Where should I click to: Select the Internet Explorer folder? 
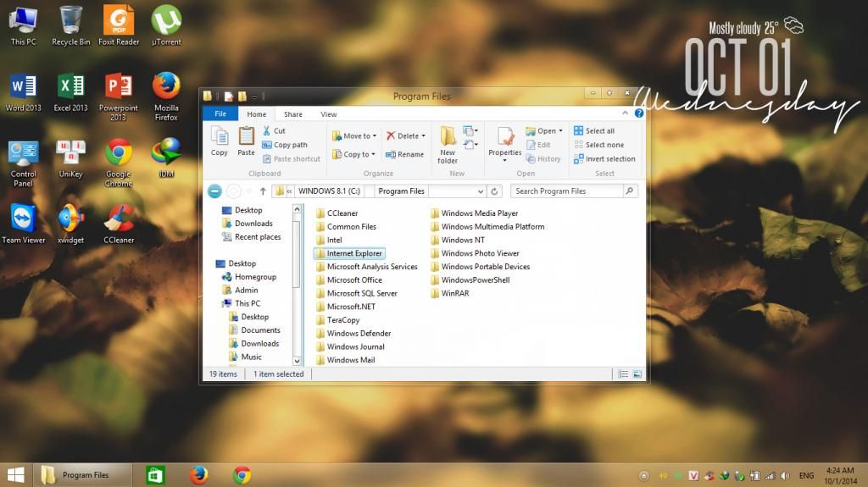coord(349,253)
